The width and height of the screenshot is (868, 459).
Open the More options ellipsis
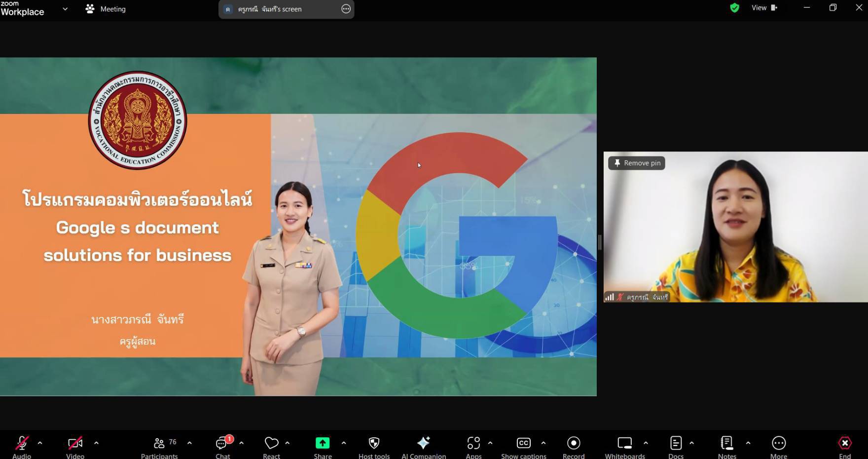pos(779,443)
